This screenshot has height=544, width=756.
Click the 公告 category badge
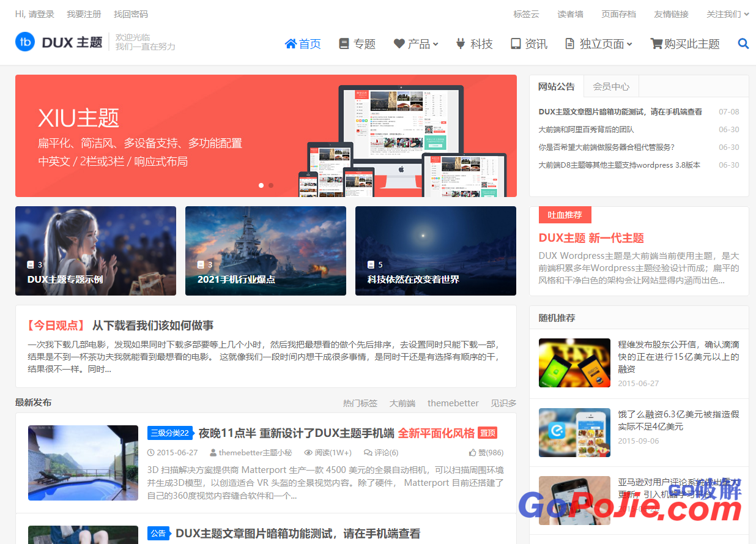[x=158, y=534]
